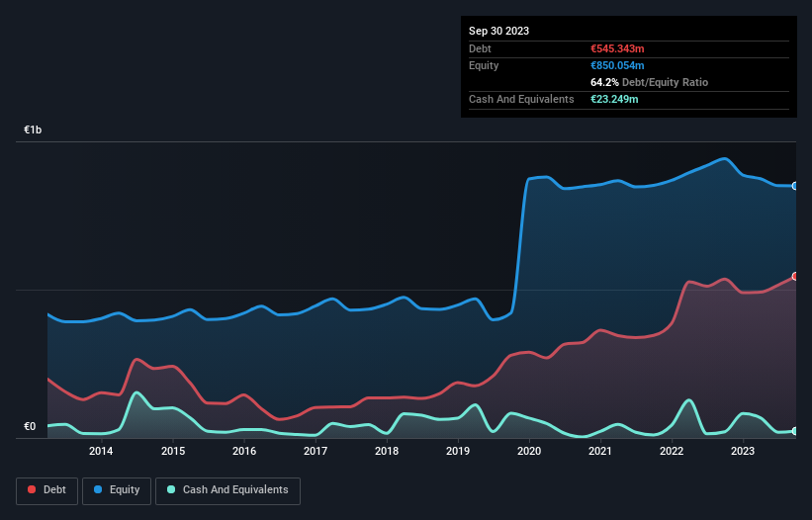The height and width of the screenshot is (520, 812).
Task: Click the Sep 30 2023 tooltip date
Action: (x=498, y=31)
